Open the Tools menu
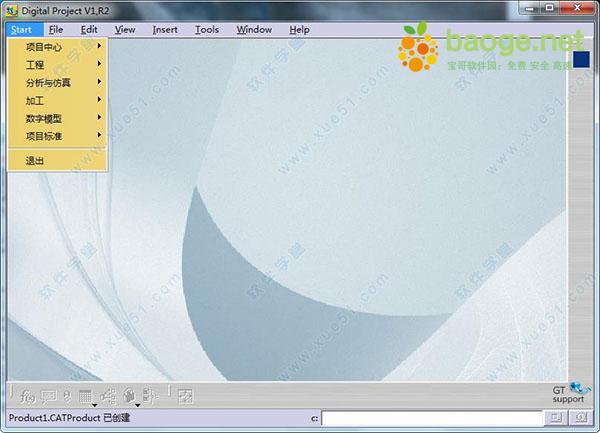Viewport: 600px width, 433px height. tap(207, 29)
